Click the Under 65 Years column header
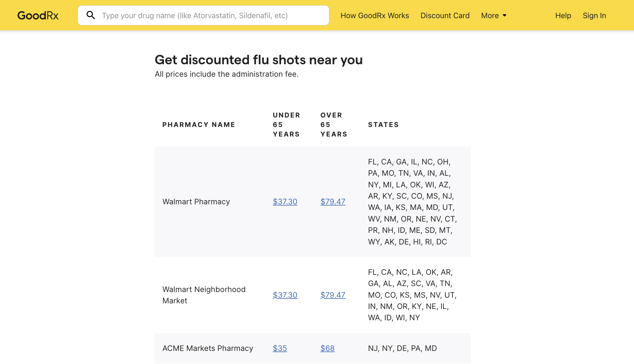This screenshot has height=364, width=634. click(286, 125)
